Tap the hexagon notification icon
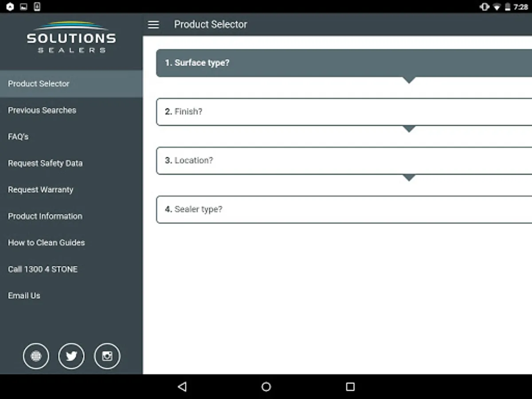The height and width of the screenshot is (399, 532). click(x=10, y=7)
